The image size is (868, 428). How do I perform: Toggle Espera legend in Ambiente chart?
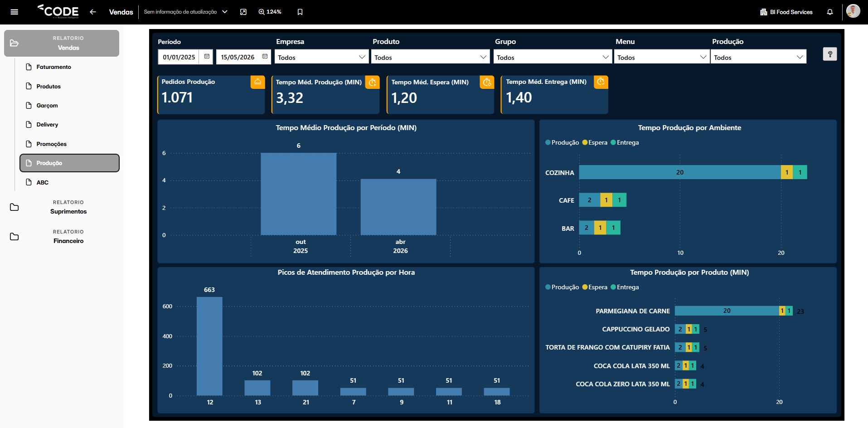pos(595,142)
